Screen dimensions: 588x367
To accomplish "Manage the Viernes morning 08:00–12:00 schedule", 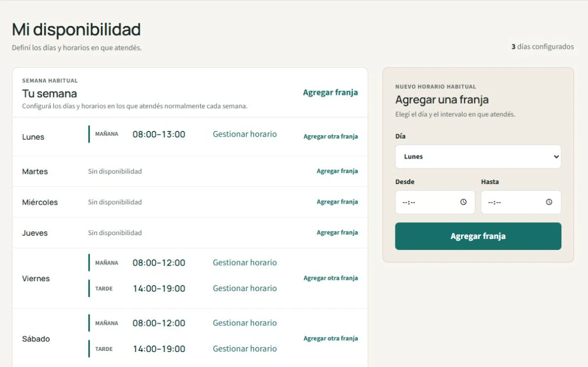I will [x=245, y=262].
